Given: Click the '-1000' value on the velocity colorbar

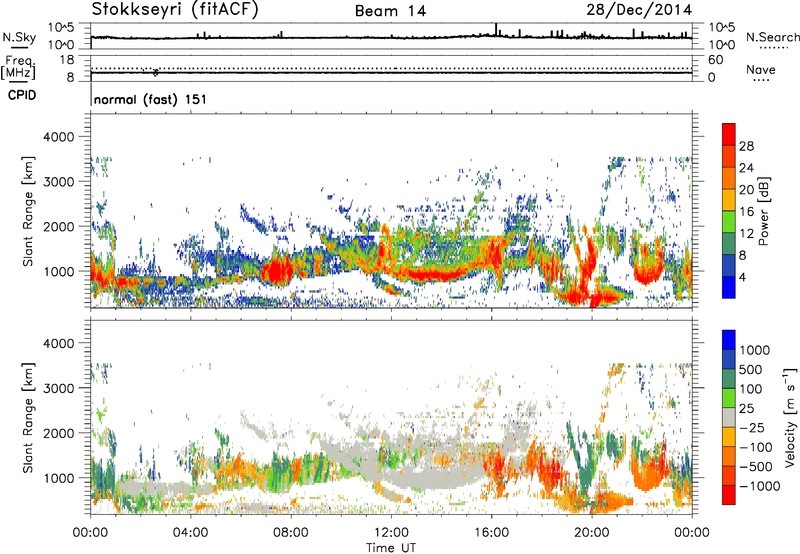Looking at the screenshot, I should click(760, 486).
